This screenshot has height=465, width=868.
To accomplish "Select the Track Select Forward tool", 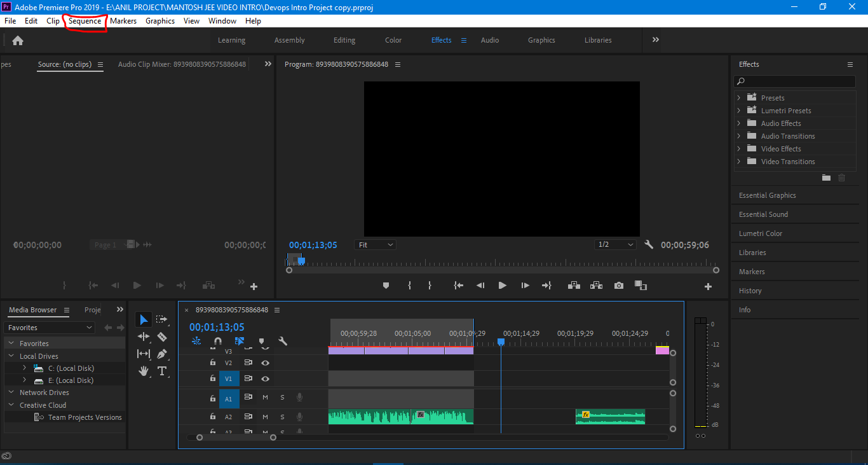I will click(161, 319).
